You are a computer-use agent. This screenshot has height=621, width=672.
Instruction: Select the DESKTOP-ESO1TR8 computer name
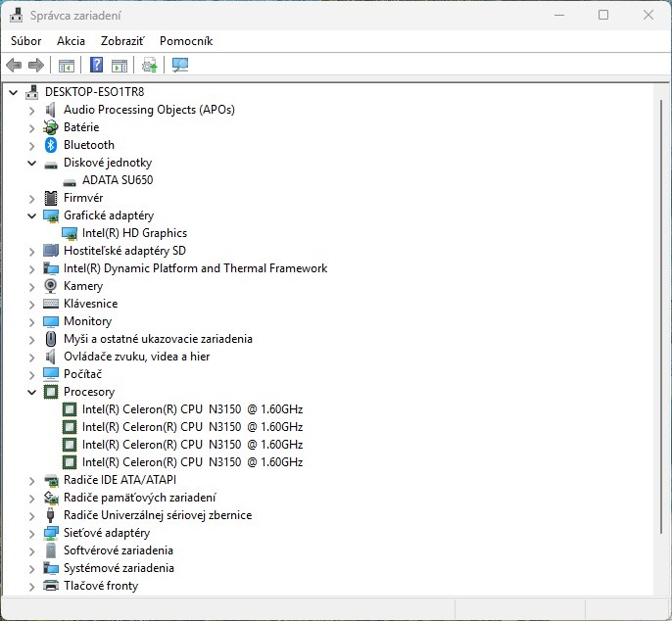[95, 92]
